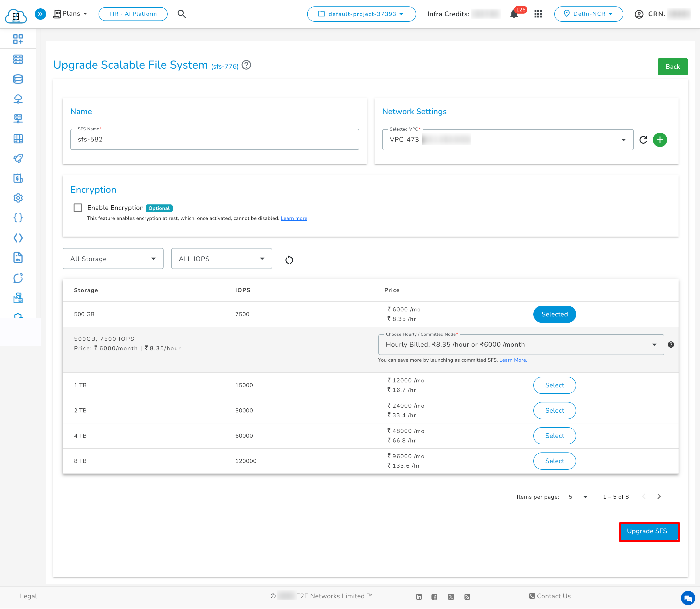Open the search icon in the top bar

point(182,14)
